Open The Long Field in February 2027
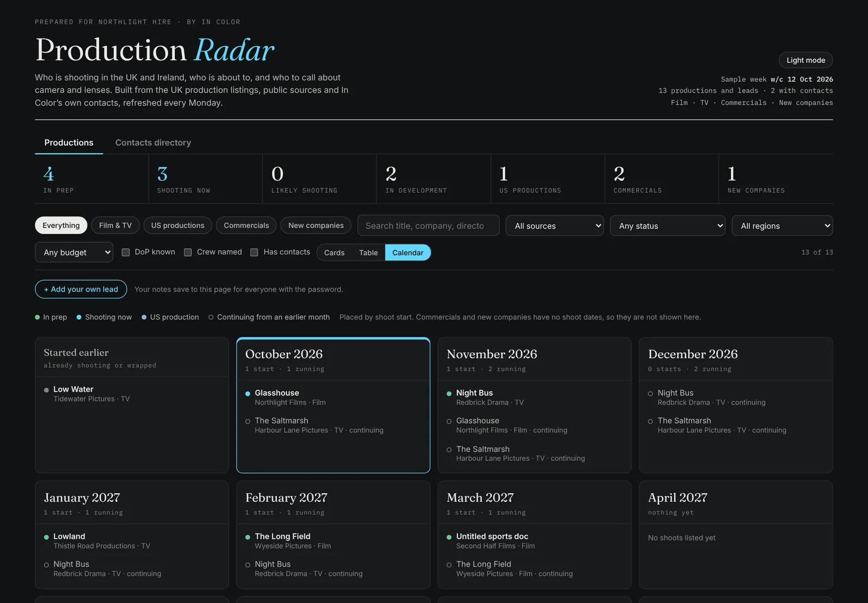 [x=333, y=541]
